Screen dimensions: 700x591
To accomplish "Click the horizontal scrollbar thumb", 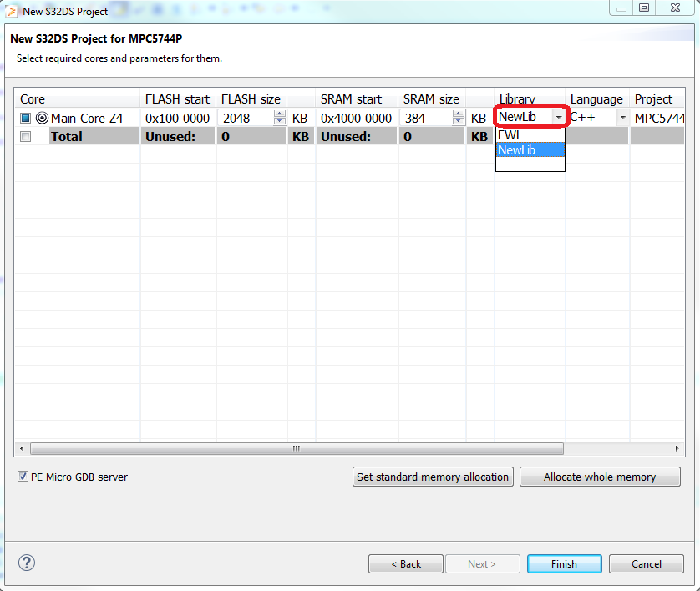I will pos(297,448).
